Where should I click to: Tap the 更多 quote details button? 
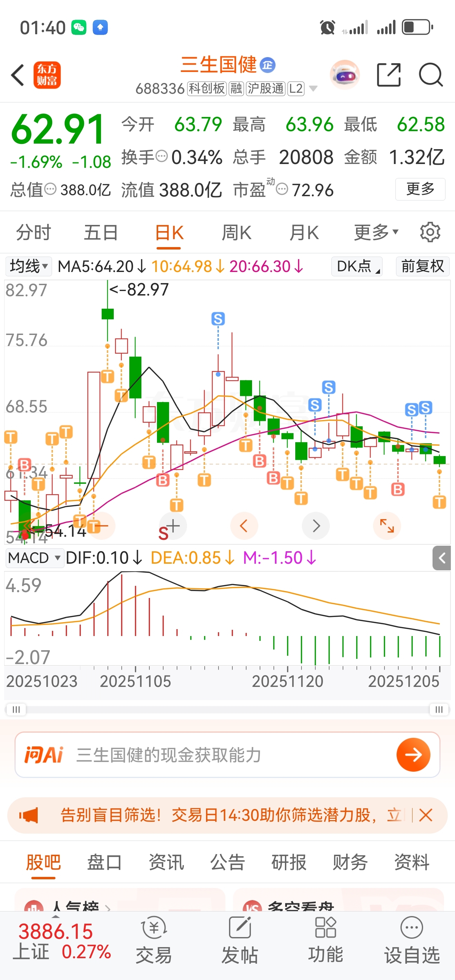pos(420,189)
